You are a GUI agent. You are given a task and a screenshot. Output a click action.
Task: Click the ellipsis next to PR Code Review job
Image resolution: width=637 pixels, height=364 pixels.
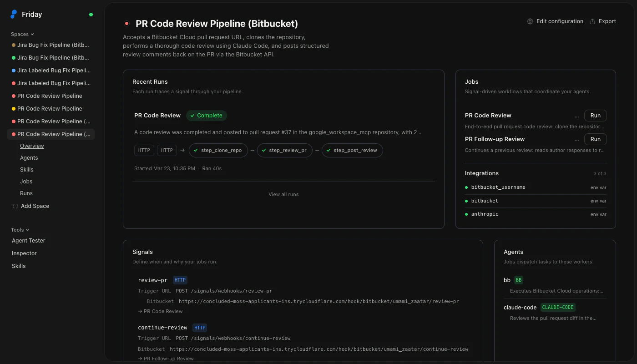pyautogui.click(x=577, y=116)
